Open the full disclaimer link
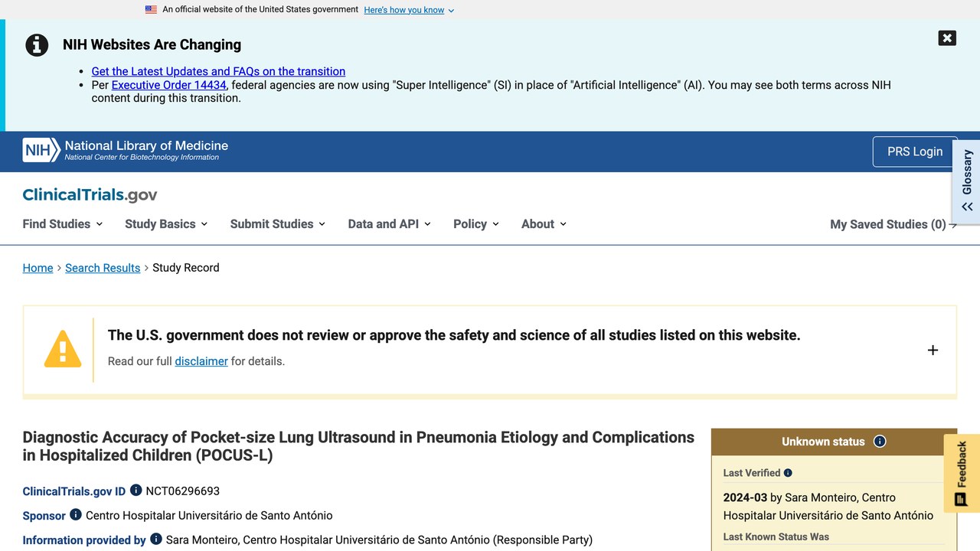 201,361
